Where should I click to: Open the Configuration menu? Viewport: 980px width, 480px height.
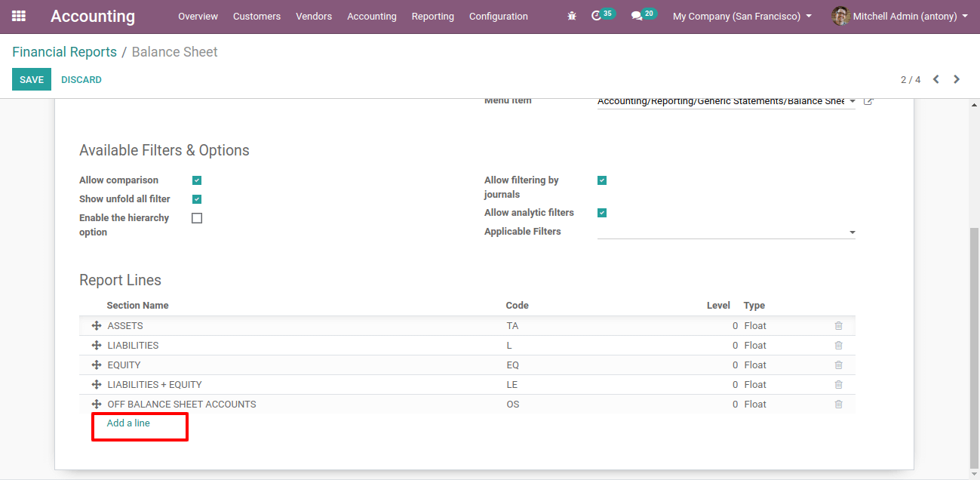coord(499,16)
